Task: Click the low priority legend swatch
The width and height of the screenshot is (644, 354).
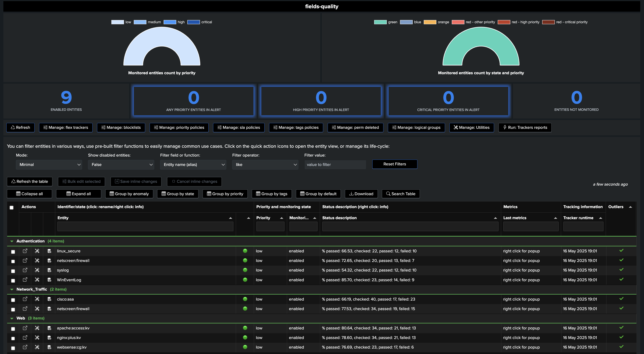Action: click(x=118, y=22)
